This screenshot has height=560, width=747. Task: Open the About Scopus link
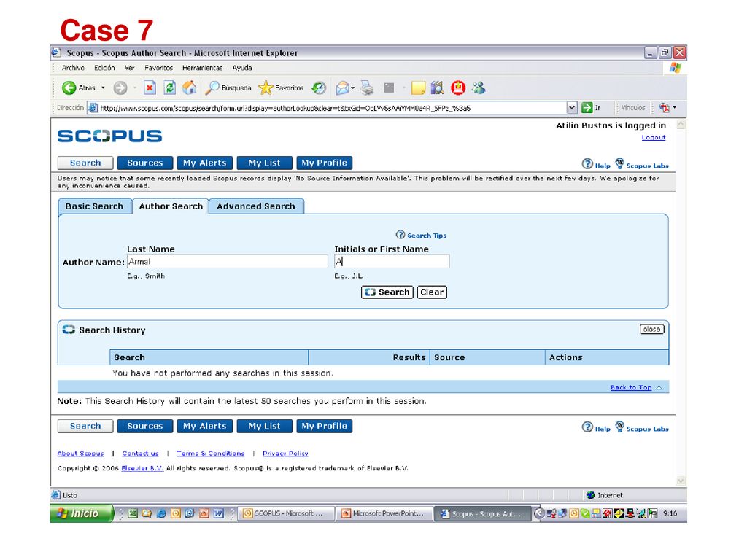coord(80,454)
